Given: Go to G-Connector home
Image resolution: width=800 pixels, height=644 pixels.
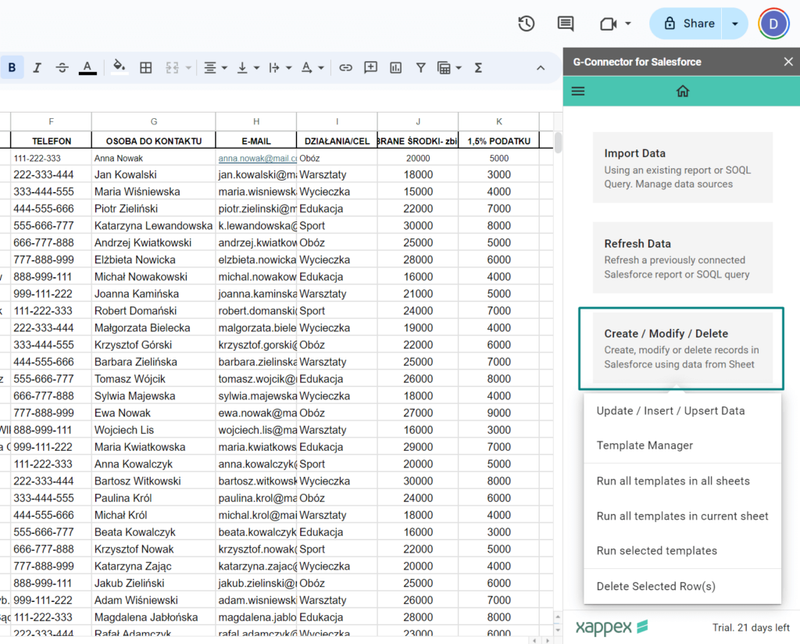Looking at the screenshot, I should tap(683, 91).
